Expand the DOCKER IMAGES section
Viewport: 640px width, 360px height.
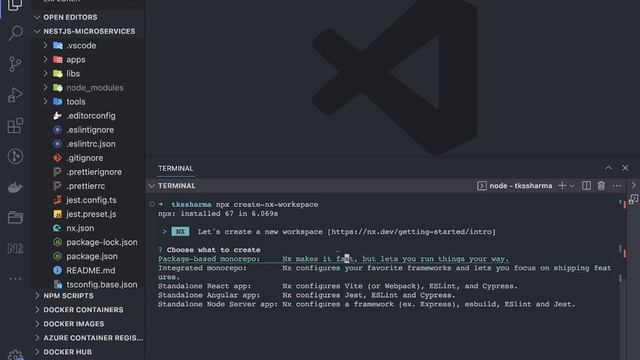[88, 324]
